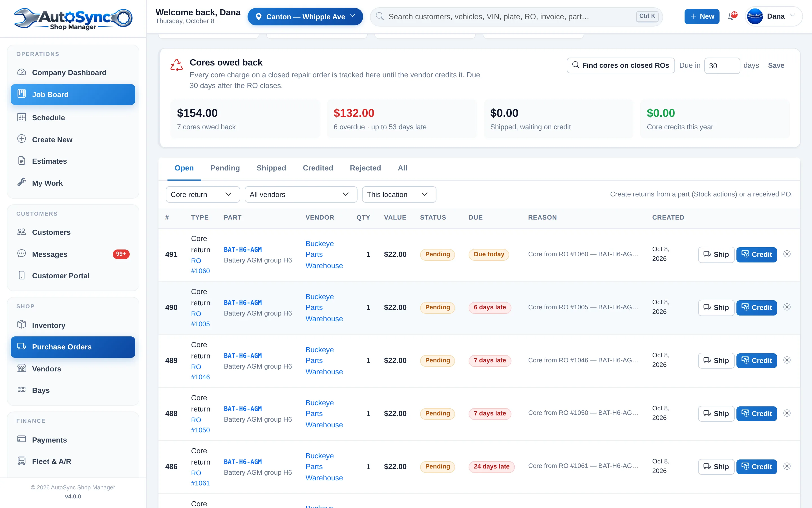Click Find cores on closed ROs

click(620, 65)
